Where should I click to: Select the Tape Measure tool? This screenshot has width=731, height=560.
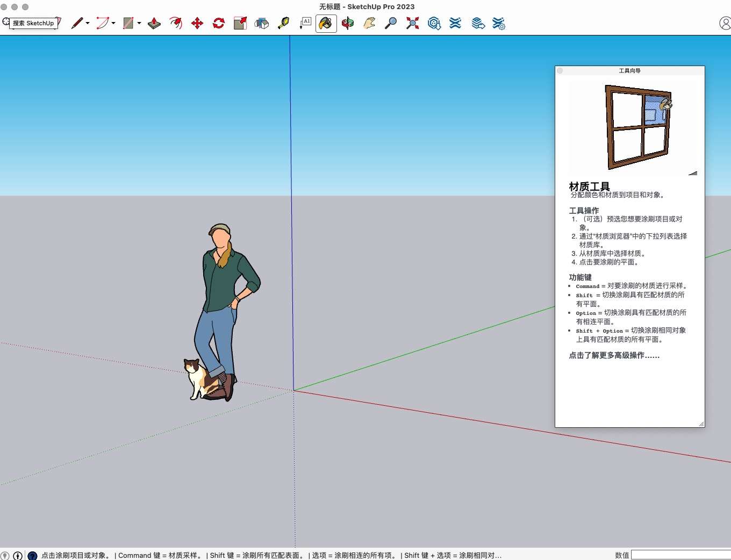283,23
